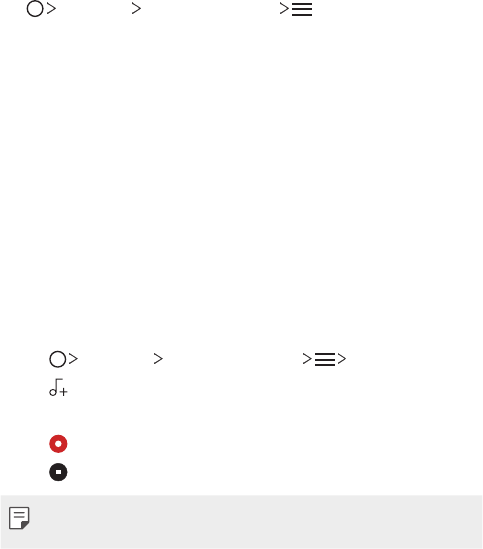Click the gray note banner area
The image size is (483, 549).
(x=241, y=522)
